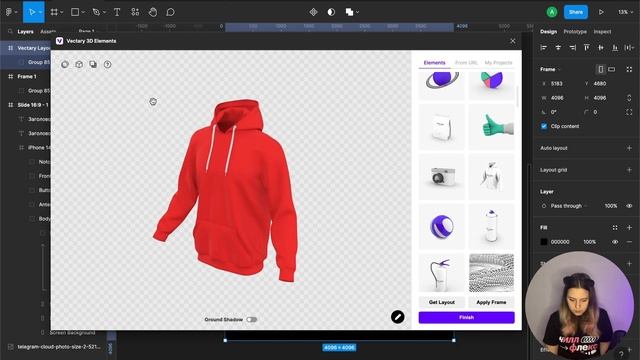Click the Get Layout button
The width and height of the screenshot is (640, 360).
click(442, 302)
